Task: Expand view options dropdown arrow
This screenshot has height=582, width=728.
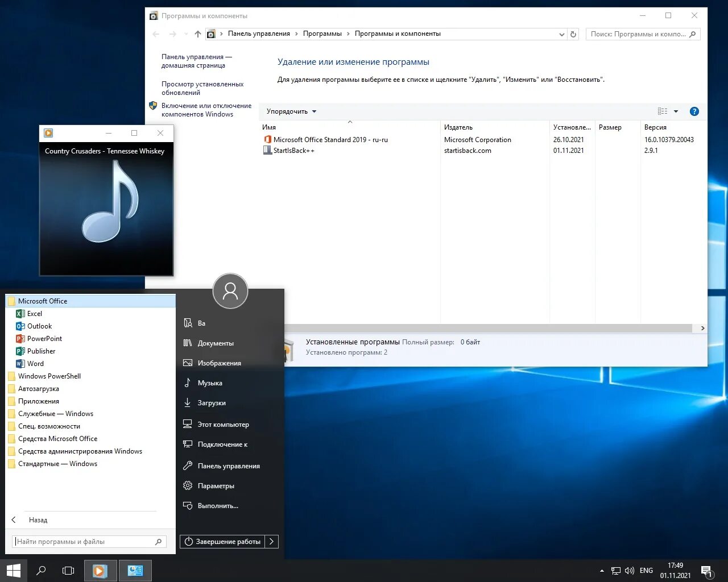Action: (676, 111)
